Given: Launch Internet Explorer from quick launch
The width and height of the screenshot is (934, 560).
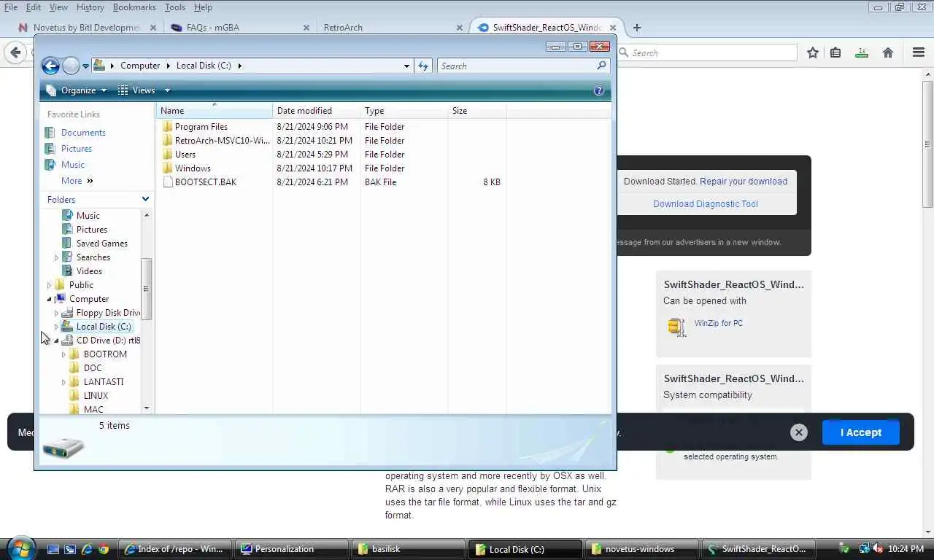Looking at the screenshot, I should [x=87, y=549].
